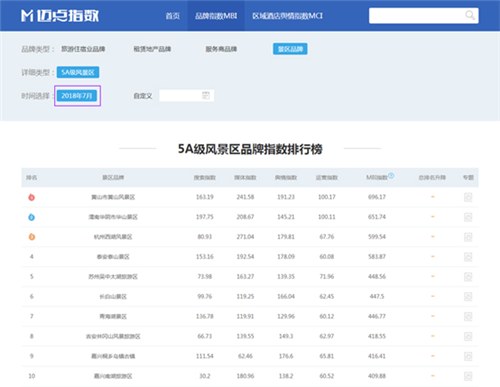Click sentiment index value 166.04

click(x=286, y=296)
